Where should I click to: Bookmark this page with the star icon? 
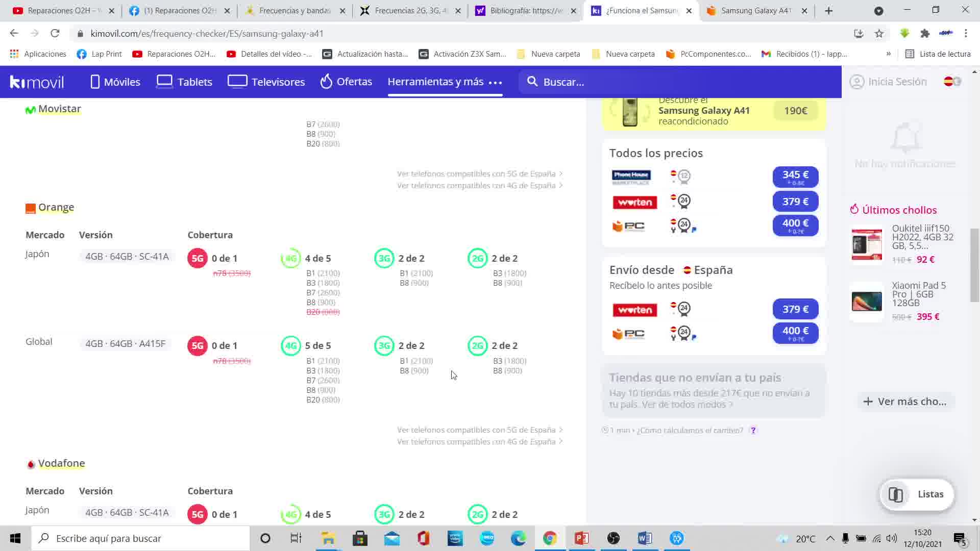(879, 34)
